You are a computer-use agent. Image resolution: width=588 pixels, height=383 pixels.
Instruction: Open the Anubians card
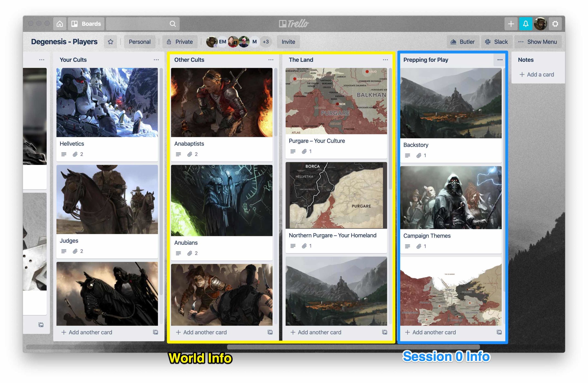(222, 213)
